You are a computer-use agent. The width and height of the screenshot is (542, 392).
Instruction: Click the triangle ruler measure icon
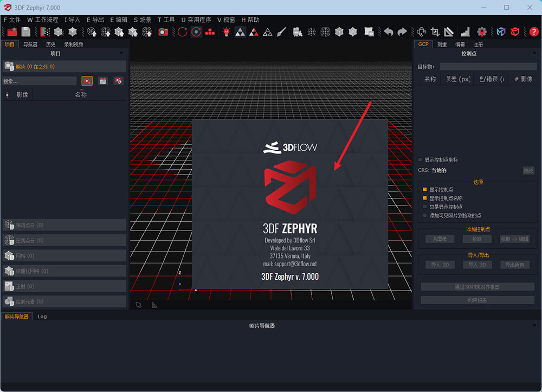pos(449,32)
